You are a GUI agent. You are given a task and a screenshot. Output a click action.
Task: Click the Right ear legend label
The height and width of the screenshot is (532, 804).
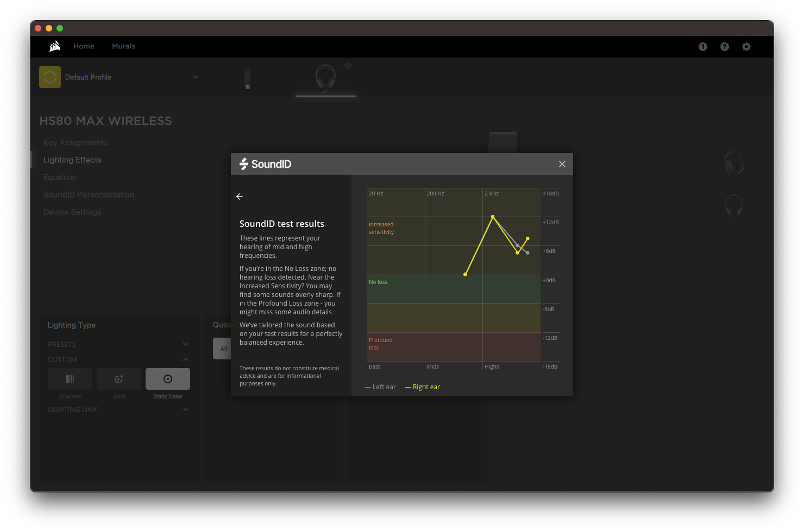coord(422,387)
